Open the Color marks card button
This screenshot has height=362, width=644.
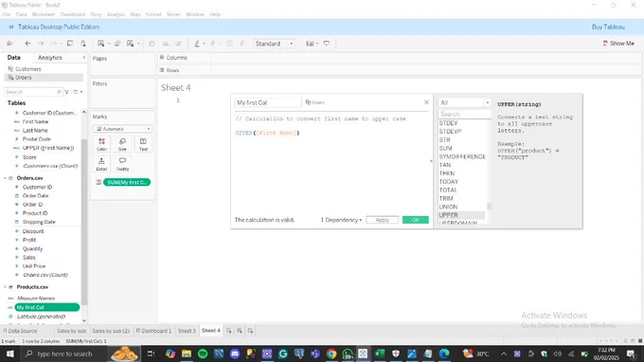(x=101, y=144)
